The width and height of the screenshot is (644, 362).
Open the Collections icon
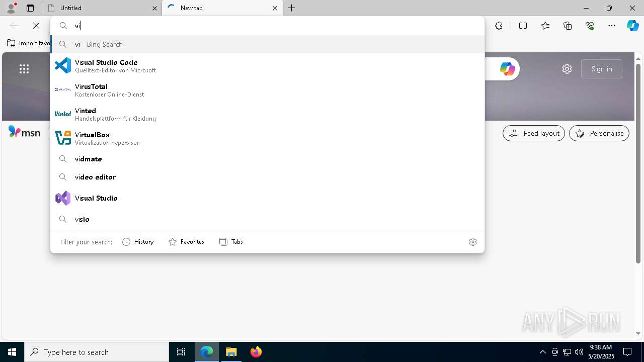(568, 26)
